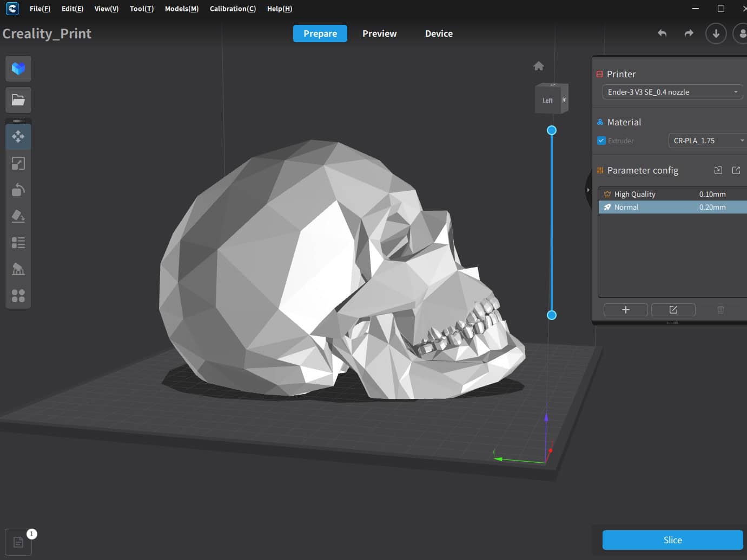
Task: Click the undo arrow icon
Action: [x=662, y=34]
